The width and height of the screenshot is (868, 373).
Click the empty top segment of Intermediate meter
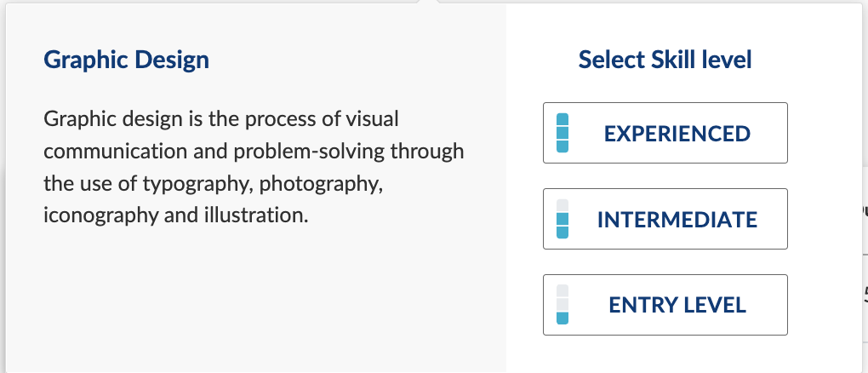(562, 205)
